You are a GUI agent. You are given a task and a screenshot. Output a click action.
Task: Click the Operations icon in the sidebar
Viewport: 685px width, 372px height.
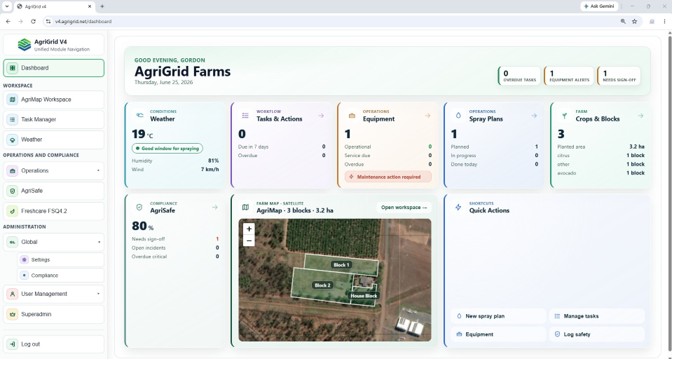coord(12,171)
